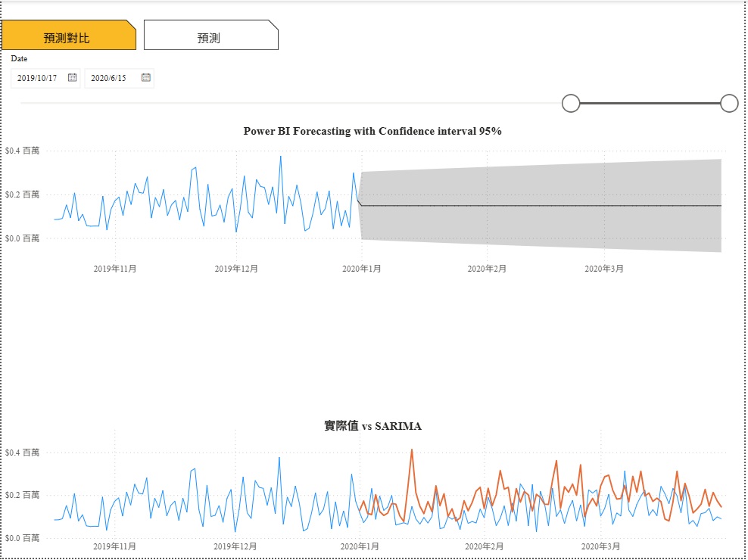Click the 2020年3月 label on the bottom chart
The image size is (748, 560).
click(600, 546)
